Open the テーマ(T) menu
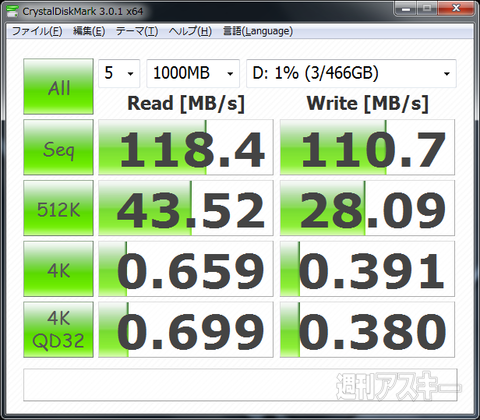 tap(137, 31)
